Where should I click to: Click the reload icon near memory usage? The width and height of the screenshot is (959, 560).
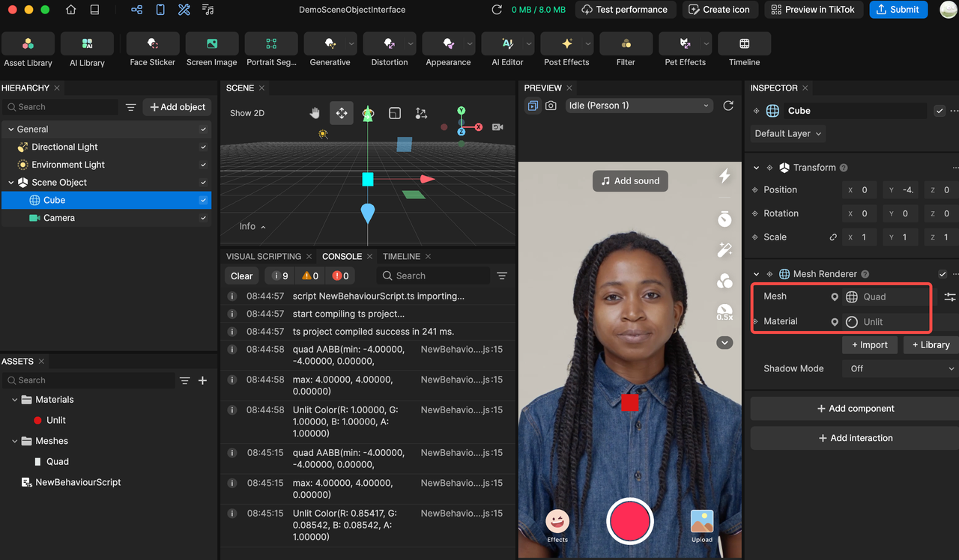click(x=497, y=10)
